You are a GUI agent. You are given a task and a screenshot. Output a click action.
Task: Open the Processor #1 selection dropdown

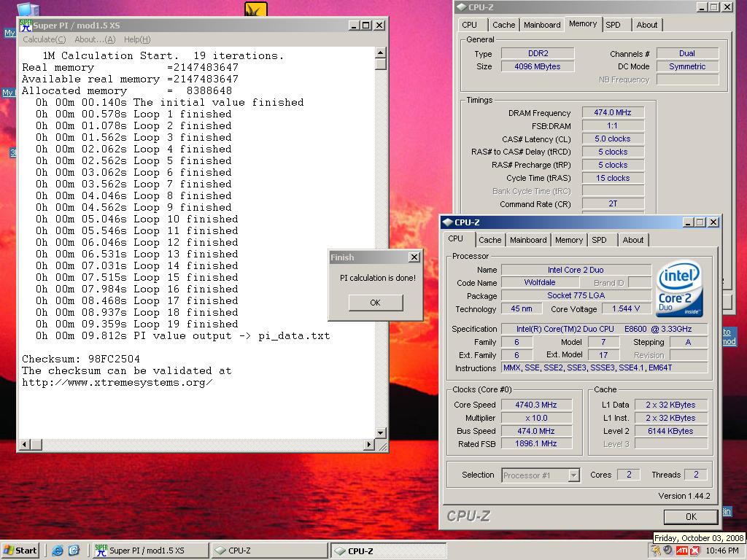[x=573, y=475]
